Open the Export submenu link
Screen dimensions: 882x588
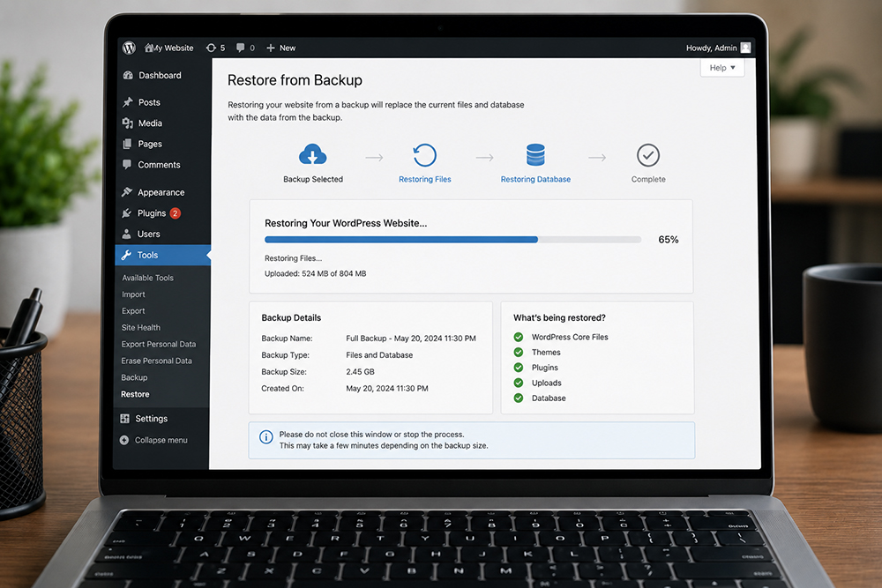133,311
